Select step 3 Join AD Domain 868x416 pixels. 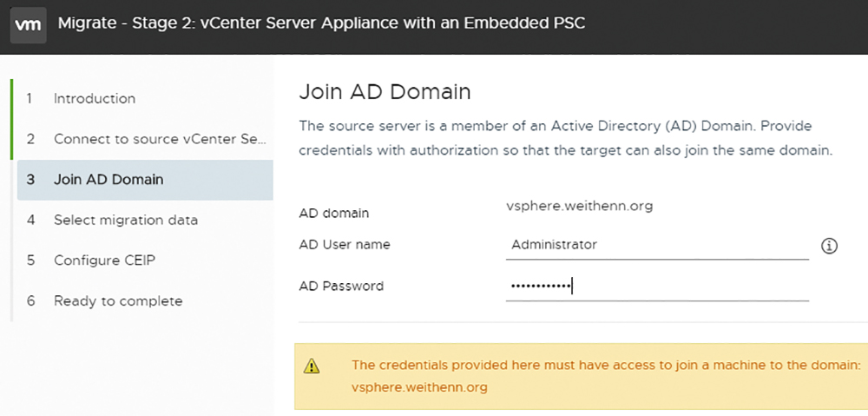pos(145,180)
